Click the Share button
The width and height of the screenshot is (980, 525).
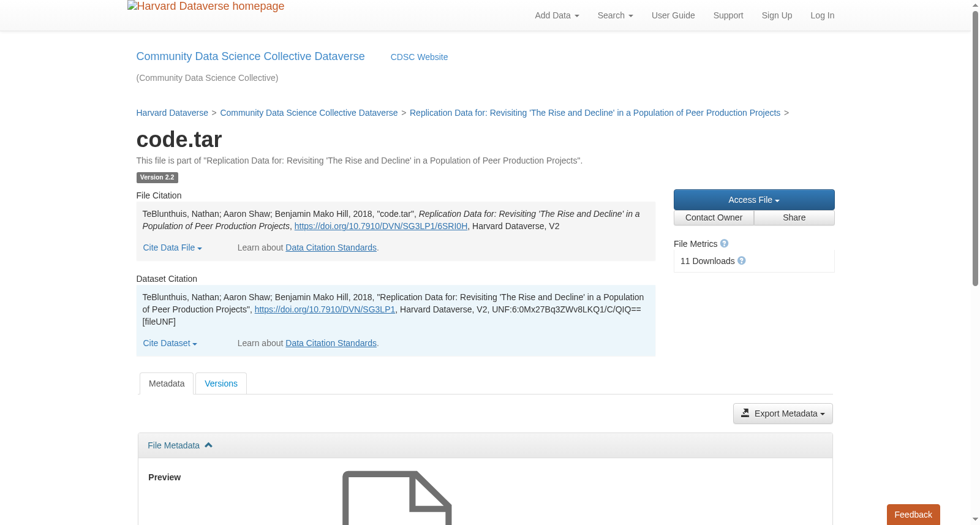tap(794, 217)
